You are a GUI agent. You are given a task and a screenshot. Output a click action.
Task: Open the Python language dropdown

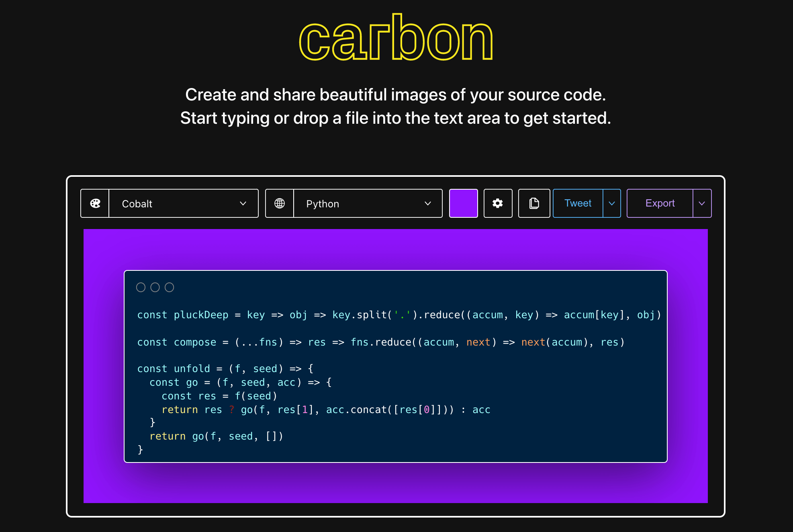[368, 203]
